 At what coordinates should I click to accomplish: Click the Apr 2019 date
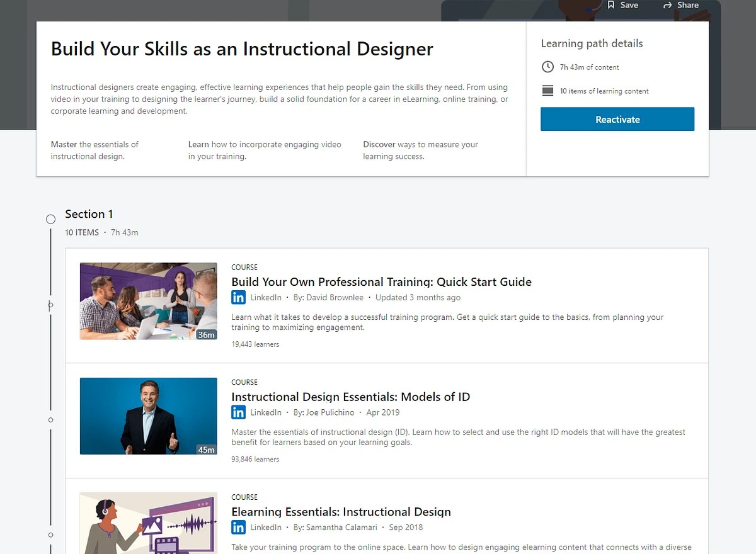tap(383, 412)
